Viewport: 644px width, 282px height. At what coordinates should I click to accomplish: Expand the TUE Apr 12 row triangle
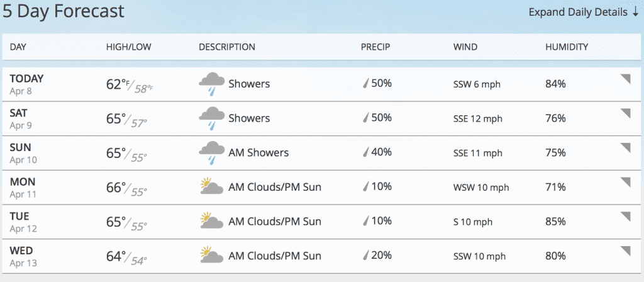(625, 217)
